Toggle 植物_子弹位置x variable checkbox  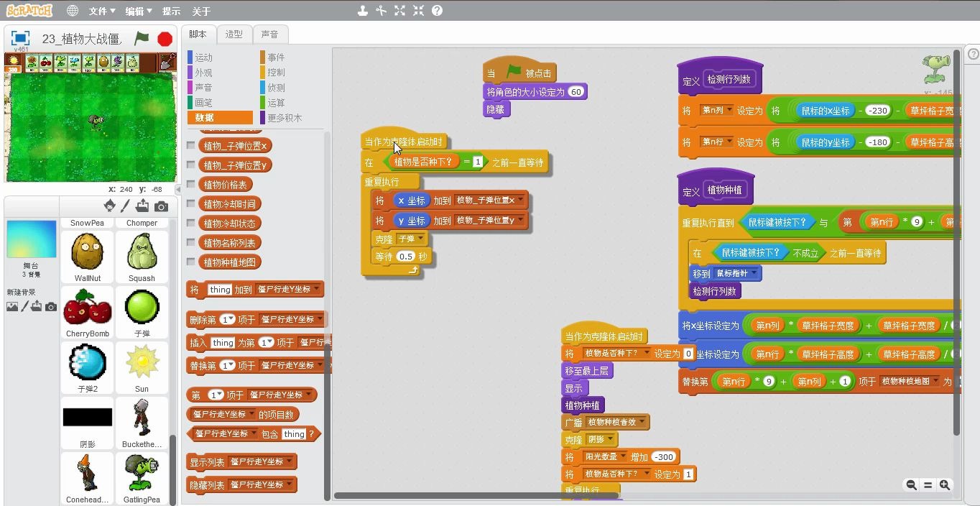(x=190, y=145)
